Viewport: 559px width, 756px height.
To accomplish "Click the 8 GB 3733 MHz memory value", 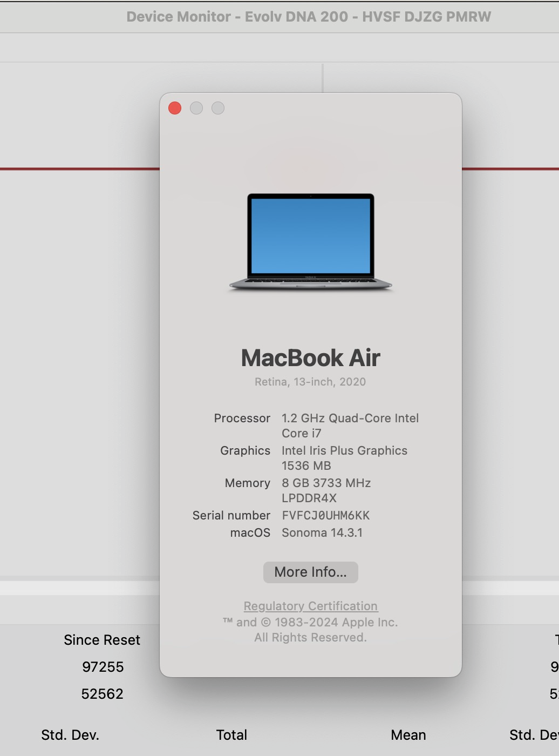I will point(326,483).
